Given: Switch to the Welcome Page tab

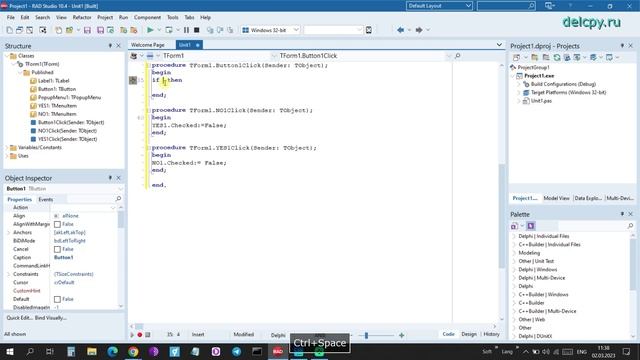Looking at the screenshot, I should (x=148, y=45).
